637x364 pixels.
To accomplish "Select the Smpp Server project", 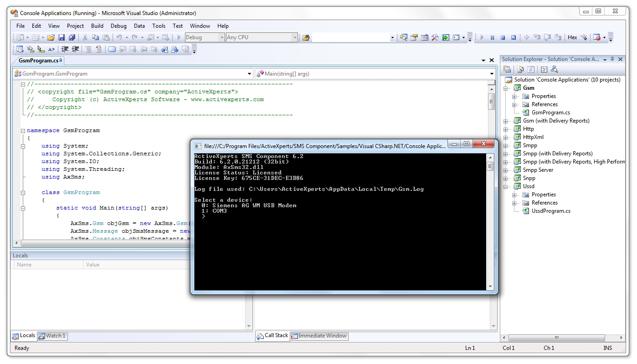I will (538, 170).
